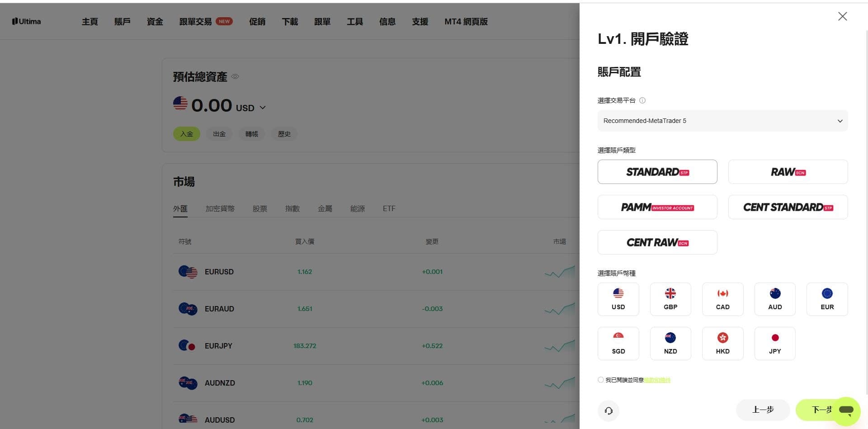Toggle total assets visibility eye icon
The height and width of the screenshot is (429, 868).
point(235,76)
